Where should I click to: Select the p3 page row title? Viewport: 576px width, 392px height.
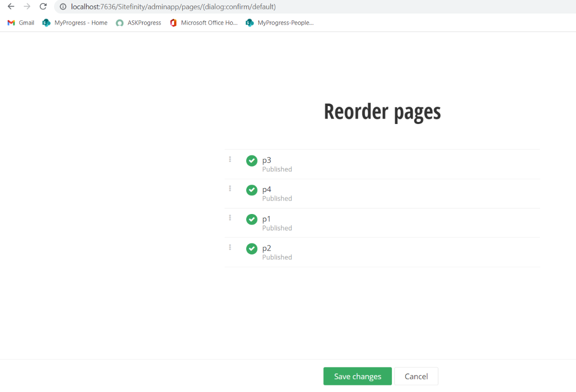(x=267, y=160)
